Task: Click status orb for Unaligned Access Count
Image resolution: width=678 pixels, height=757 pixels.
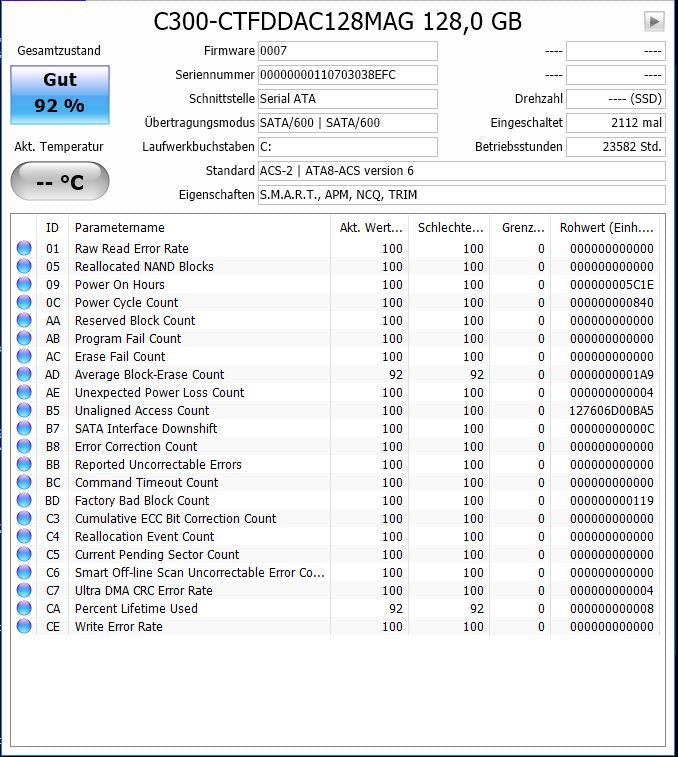Action: point(24,410)
